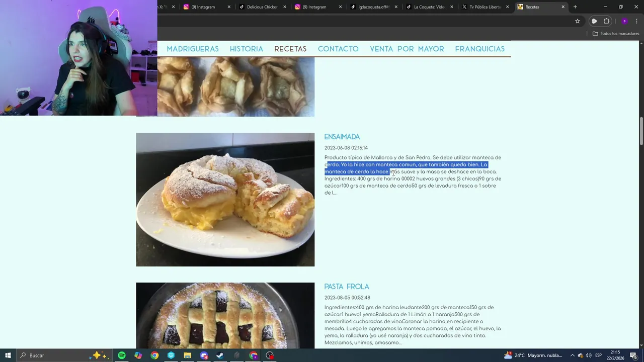Close the Tv Pública Libertad tab
Screen dimensions: 644x362
(507, 7)
